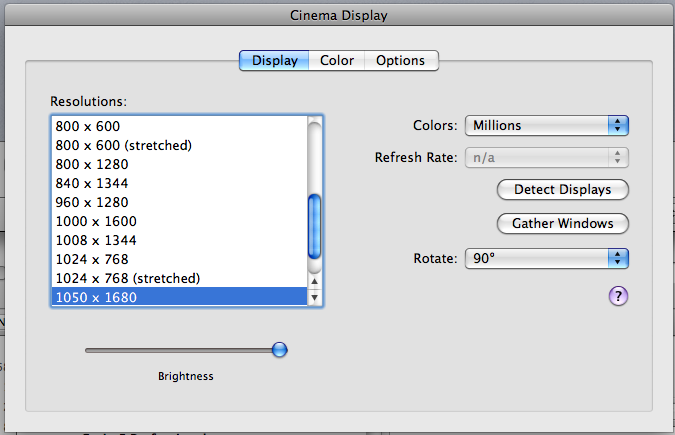The width and height of the screenshot is (675, 435).
Task: Open the Options tab
Action: point(401,60)
